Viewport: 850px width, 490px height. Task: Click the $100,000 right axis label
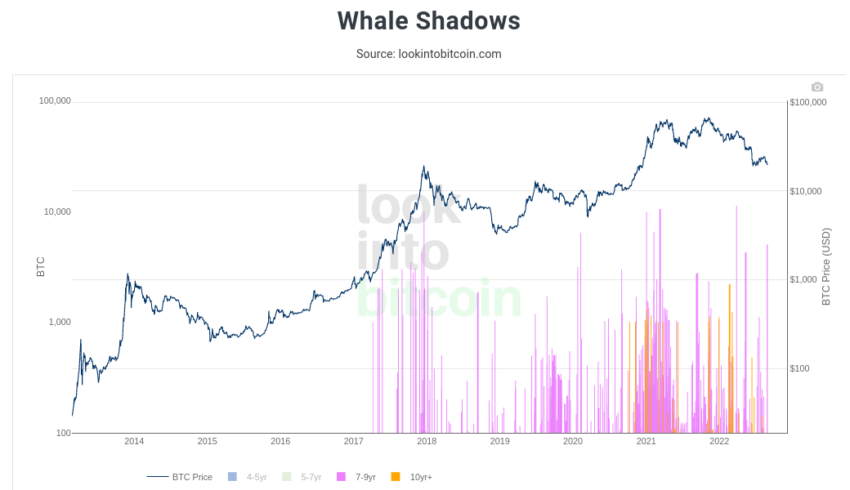[x=808, y=102]
